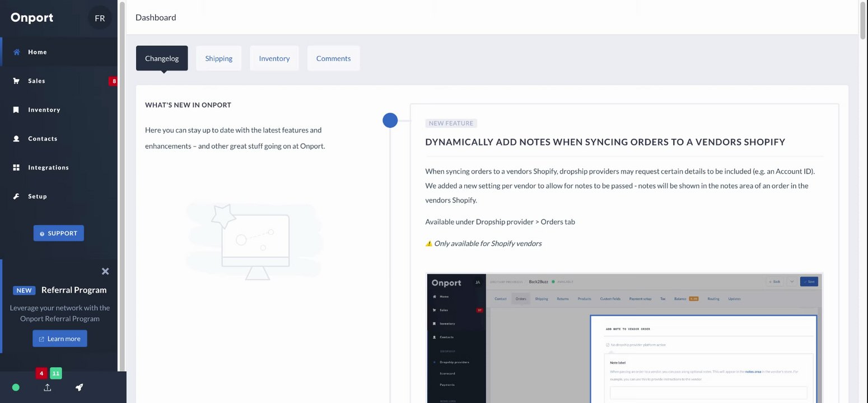Open the changelog screenshot image

(624, 338)
